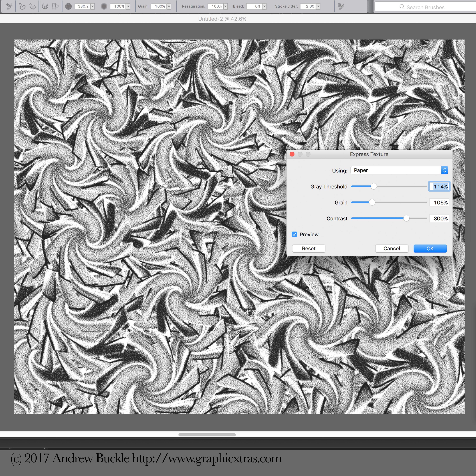Click the Cancel button
This screenshot has height=476, width=476.
pyautogui.click(x=392, y=249)
